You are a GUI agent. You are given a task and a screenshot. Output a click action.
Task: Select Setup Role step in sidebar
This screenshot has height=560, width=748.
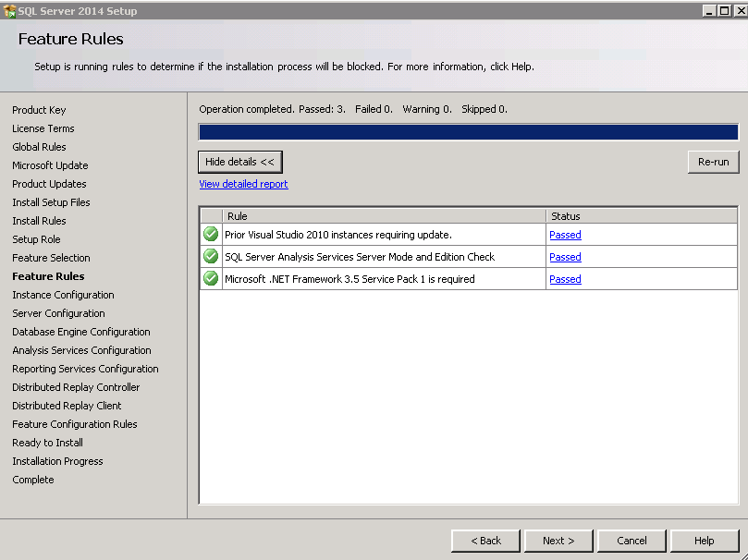pyautogui.click(x=36, y=239)
